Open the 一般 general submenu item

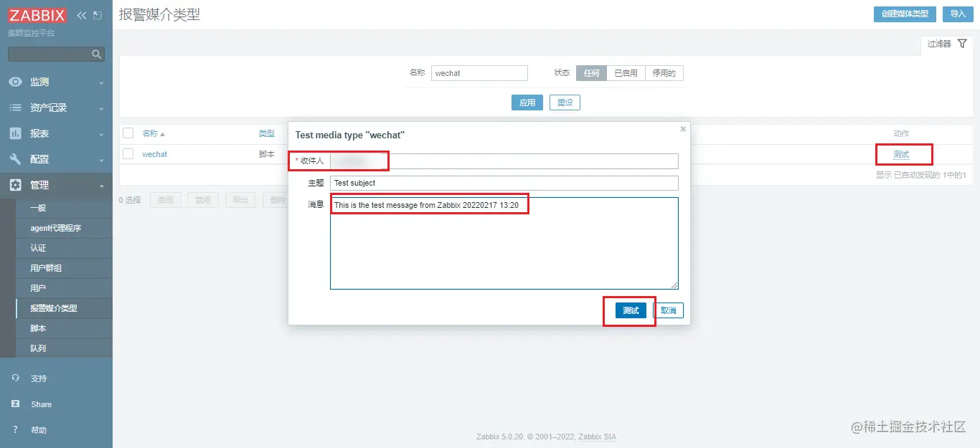point(64,208)
